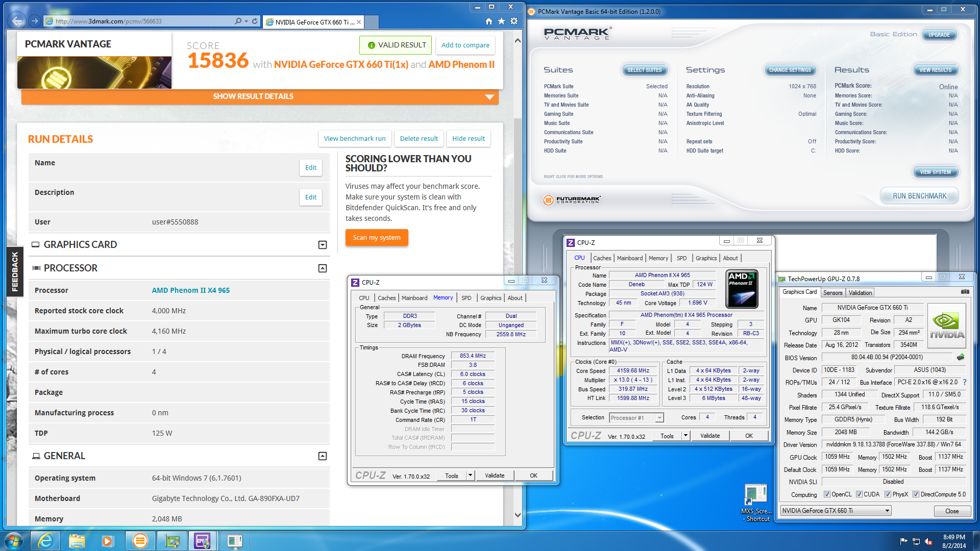
Task: Open the browser tools gear icon
Action: 514,21
